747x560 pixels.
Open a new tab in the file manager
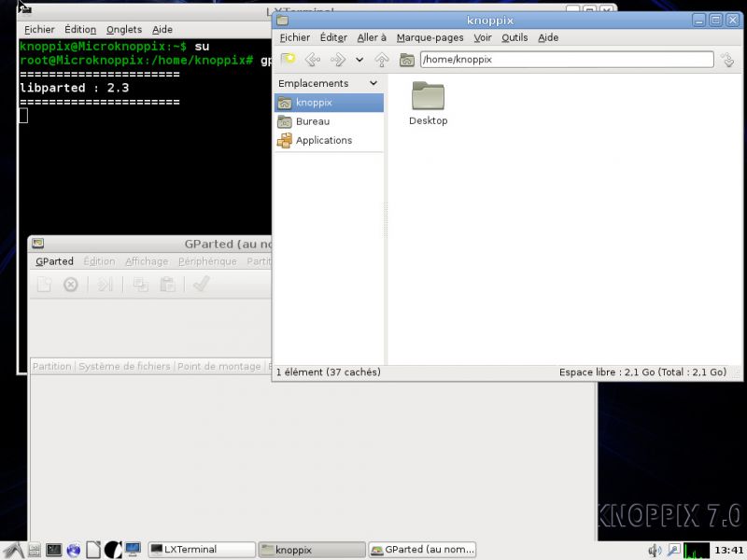tap(289, 59)
